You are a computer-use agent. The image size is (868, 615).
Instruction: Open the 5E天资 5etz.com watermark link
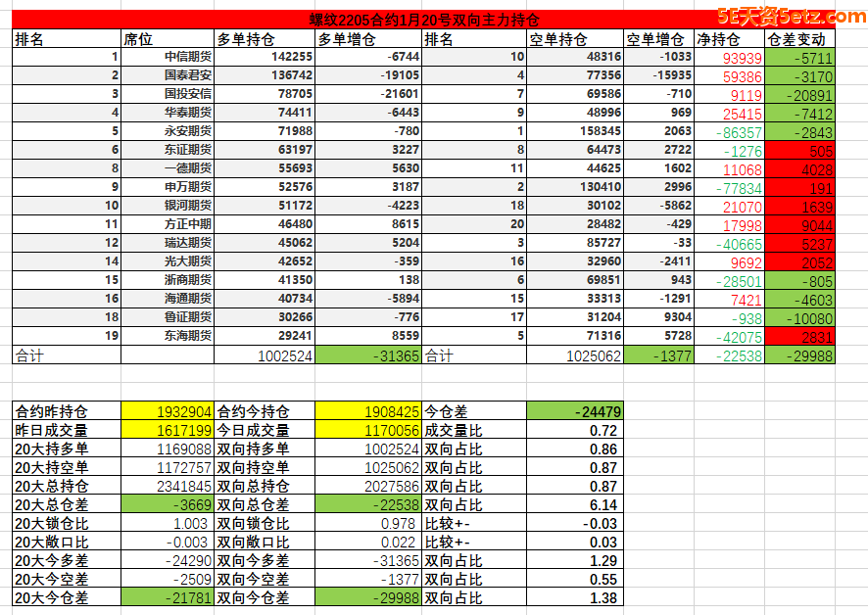coord(790,16)
